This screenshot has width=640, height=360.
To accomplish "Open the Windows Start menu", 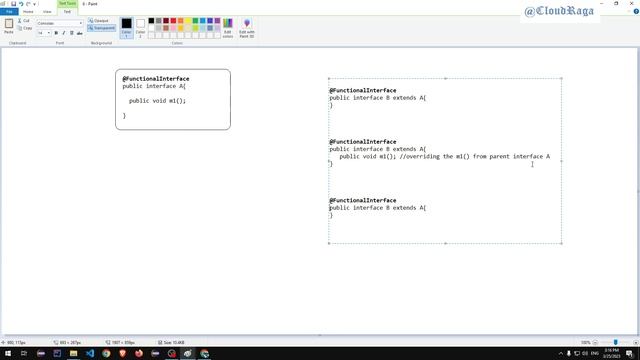I will coord(8,353).
